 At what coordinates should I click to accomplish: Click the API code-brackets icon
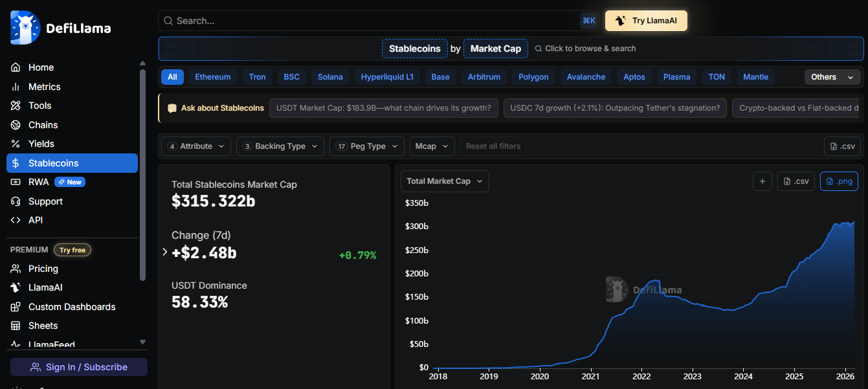pyautogui.click(x=16, y=220)
